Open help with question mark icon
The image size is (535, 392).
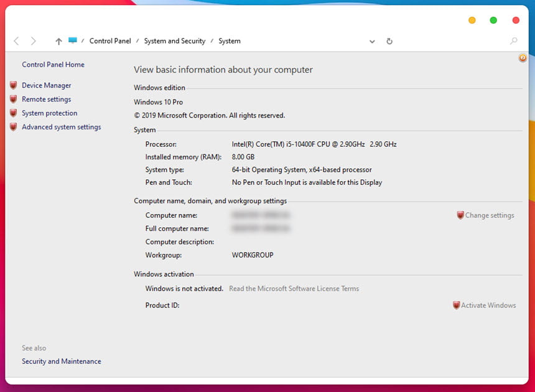pyautogui.click(x=523, y=58)
